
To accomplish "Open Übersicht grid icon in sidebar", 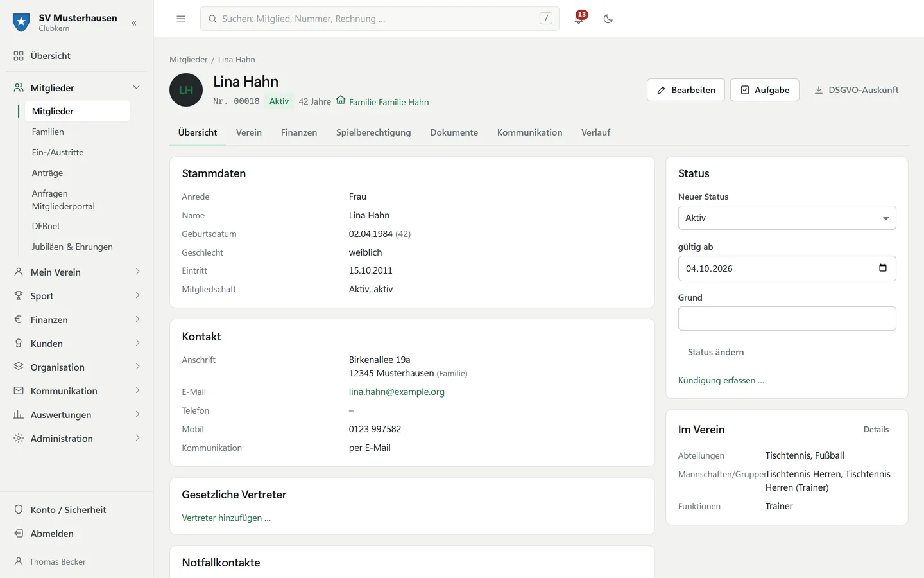I will pyautogui.click(x=19, y=56).
